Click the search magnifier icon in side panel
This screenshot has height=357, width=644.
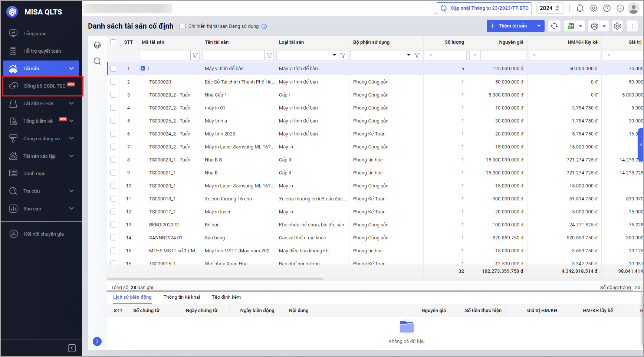[x=97, y=61]
